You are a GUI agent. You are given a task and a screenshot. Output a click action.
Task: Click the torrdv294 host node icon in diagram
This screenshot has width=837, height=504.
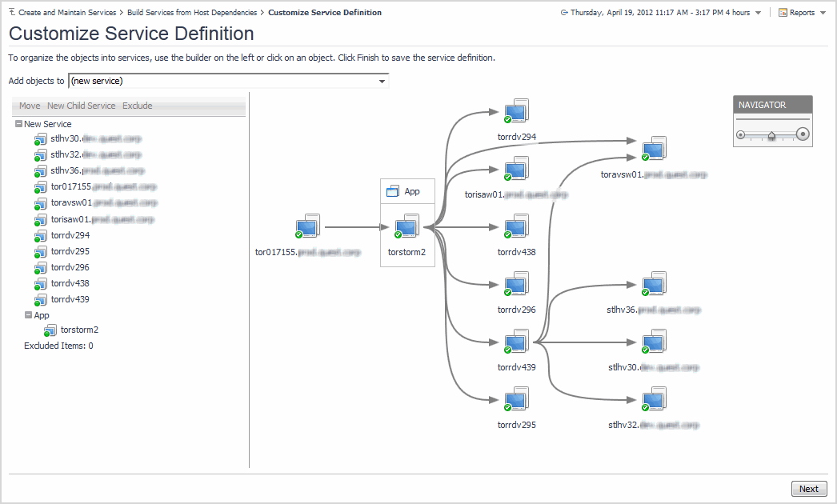coord(516,111)
